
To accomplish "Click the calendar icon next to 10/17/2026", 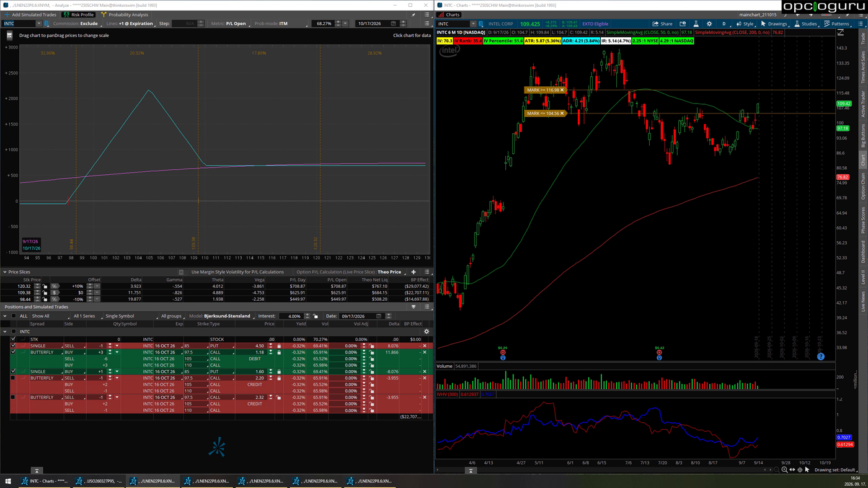I will click(393, 24).
